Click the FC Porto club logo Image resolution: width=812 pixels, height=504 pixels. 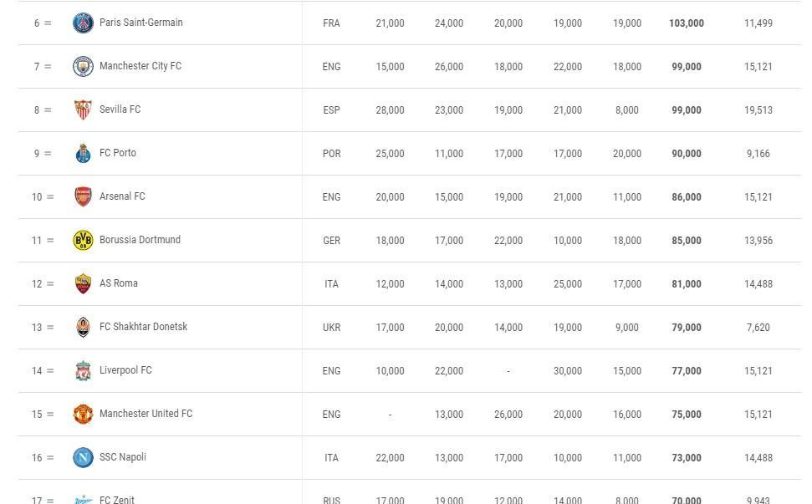click(x=83, y=153)
